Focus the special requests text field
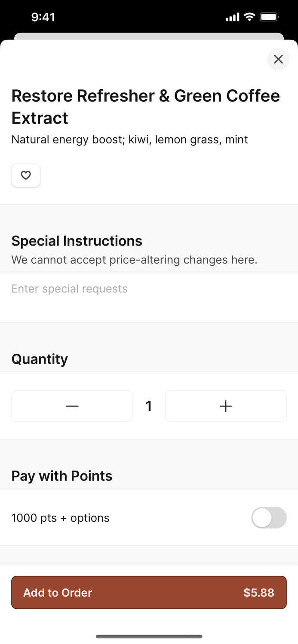 point(149,298)
